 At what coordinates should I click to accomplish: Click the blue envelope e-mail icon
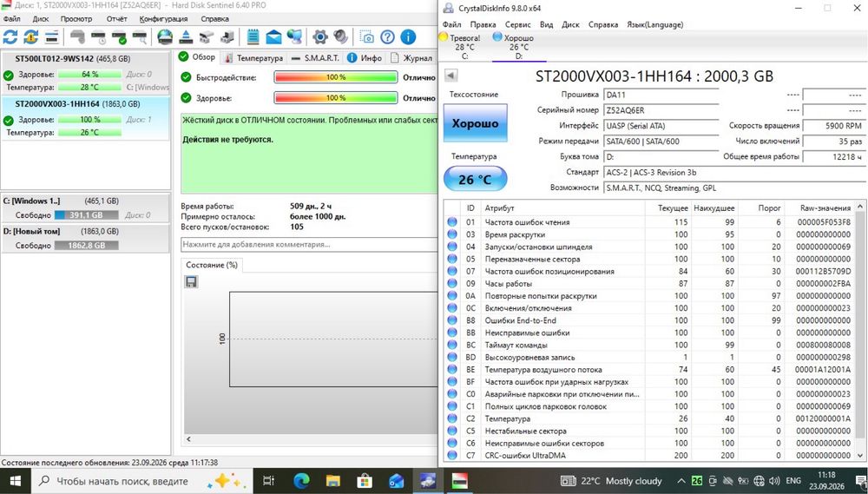click(x=273, y=37)
